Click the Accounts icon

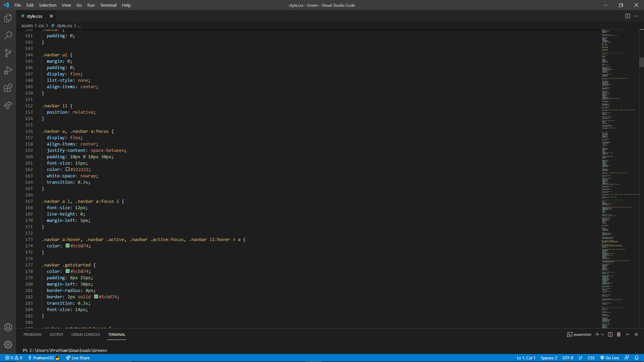pos(8,327)
